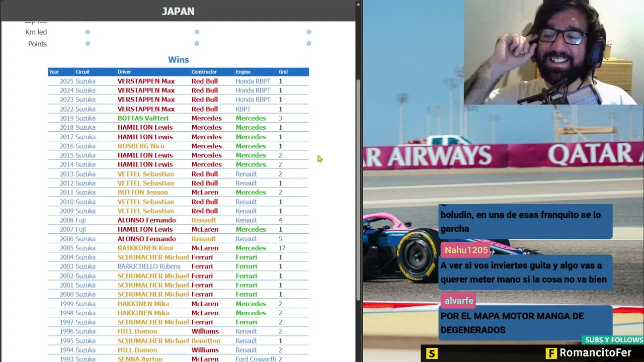Viewport: 644px width, 362px height.
Task: Click the scroll-up arrow of the page scrollbar
Action: pos(359,4)
